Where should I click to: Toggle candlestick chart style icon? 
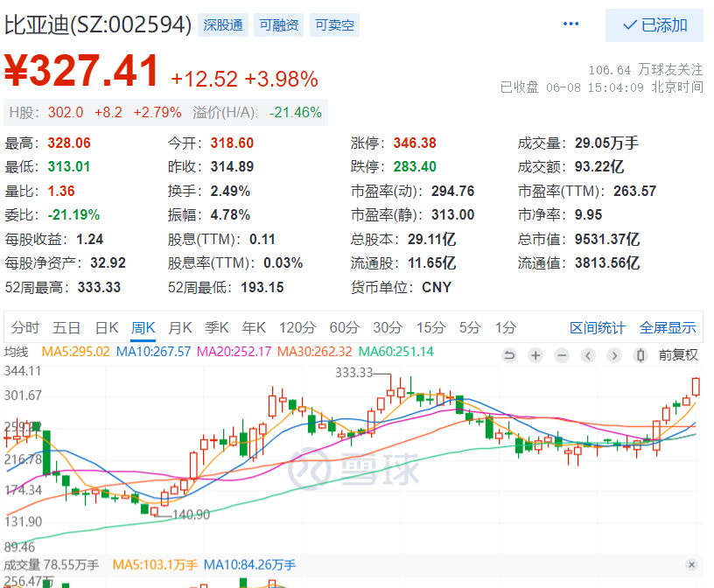[x=640, y=355]
